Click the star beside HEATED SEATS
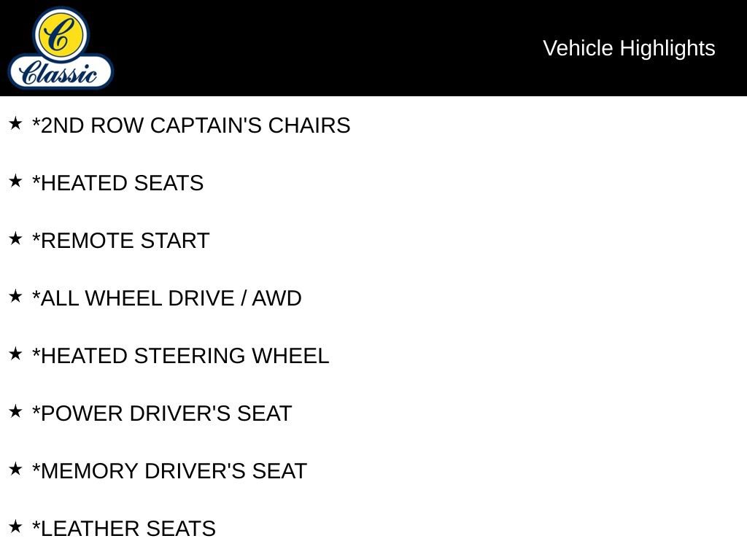Viewport: 747px width, 560px height. point(15,181)
